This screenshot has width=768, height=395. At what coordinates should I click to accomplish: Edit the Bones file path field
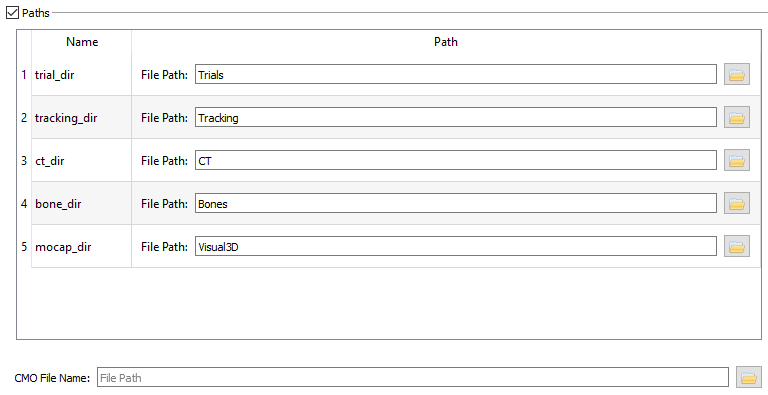(x=456, y=203)
